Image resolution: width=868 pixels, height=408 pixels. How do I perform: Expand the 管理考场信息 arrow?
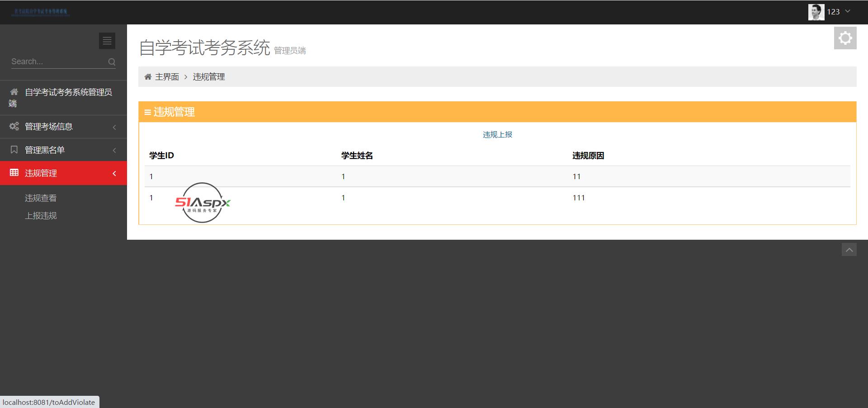tap(114, 127)
